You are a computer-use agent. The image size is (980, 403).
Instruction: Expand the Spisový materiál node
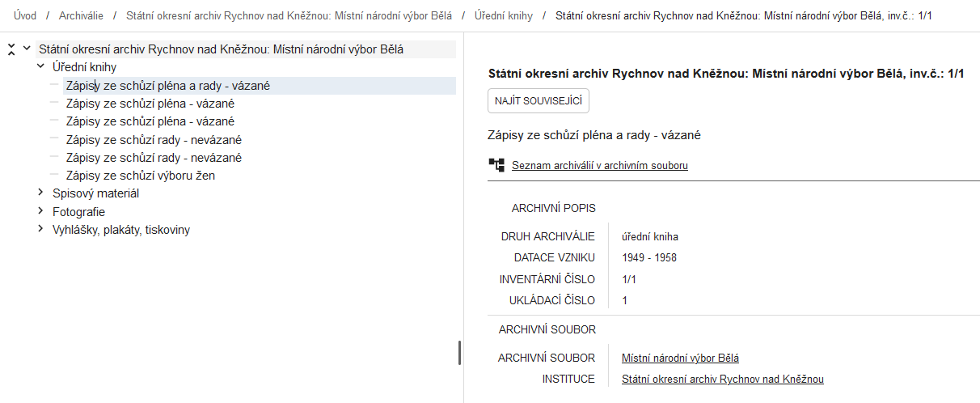(x=40, y=193)
